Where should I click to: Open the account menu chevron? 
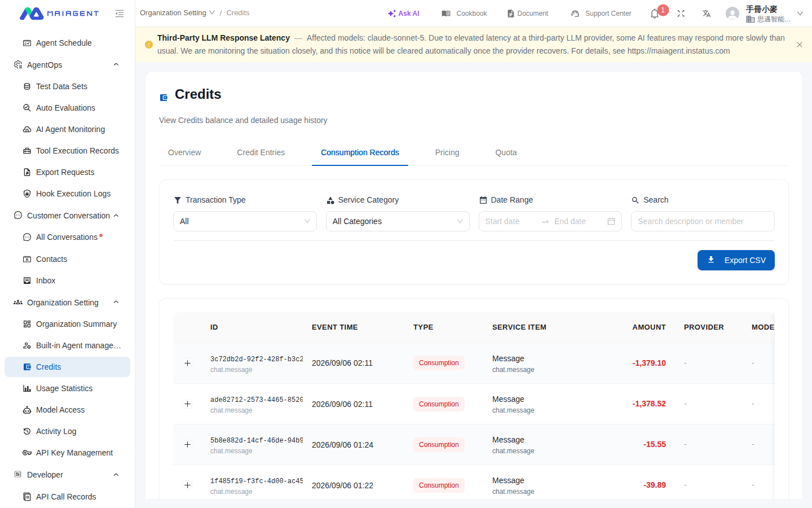tap(800, 14)
